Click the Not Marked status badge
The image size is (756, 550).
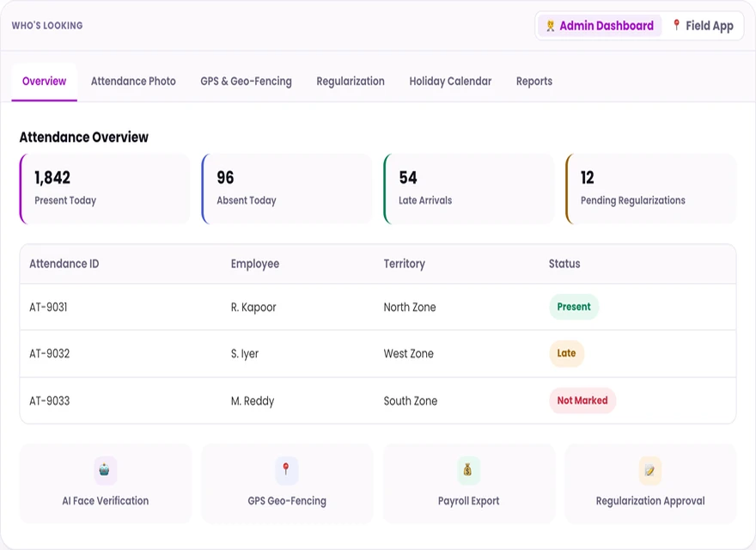582,400
